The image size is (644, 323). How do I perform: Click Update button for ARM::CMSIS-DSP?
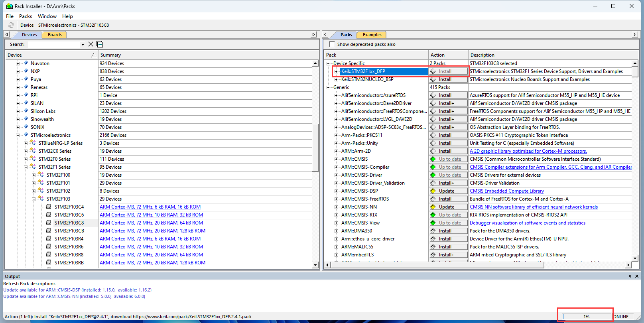pyautogui.click(x=448, y=191)
